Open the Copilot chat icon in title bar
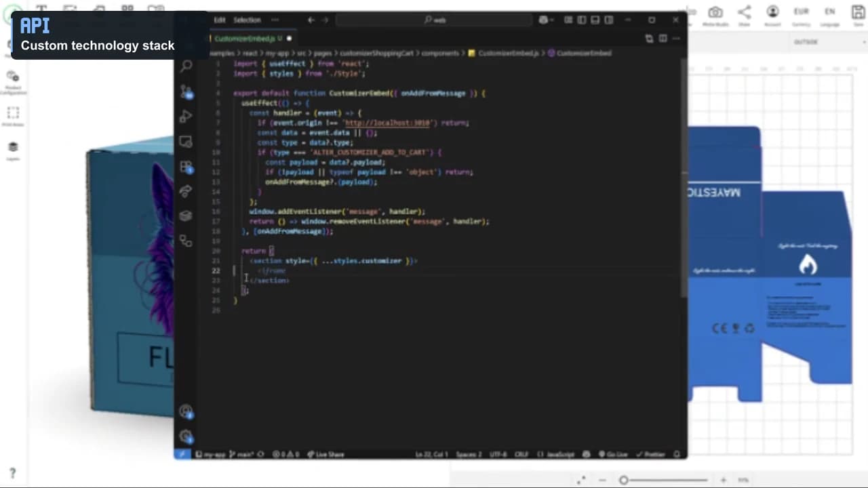Viewport: 868px width, 488px height. [543, 20]
